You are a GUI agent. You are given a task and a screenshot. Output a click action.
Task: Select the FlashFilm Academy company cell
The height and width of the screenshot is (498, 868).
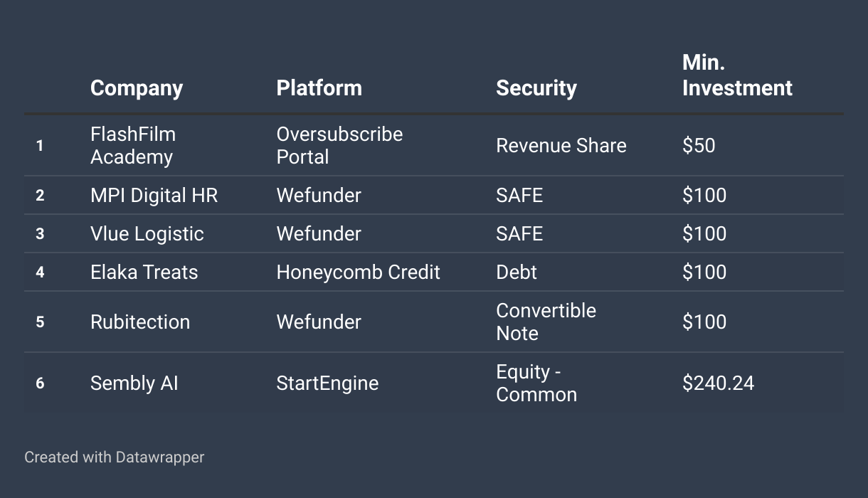[x=133, y=146]
